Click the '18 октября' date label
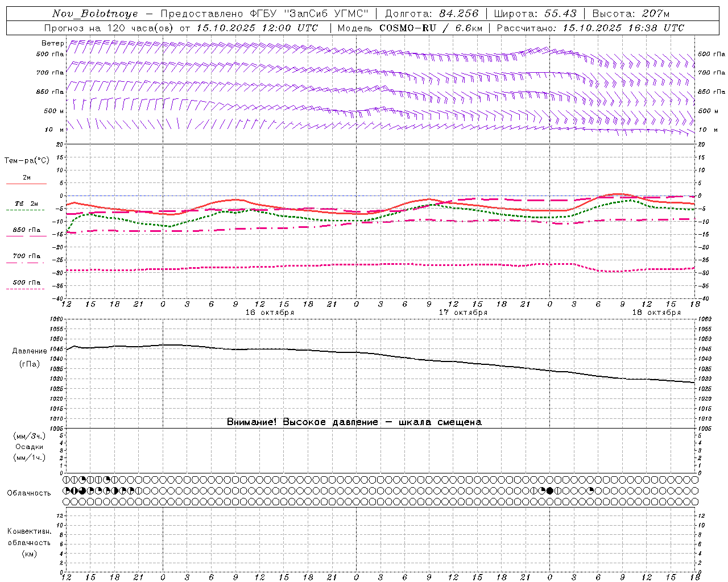Screen dimensions: 728x582 click(656, 313)
